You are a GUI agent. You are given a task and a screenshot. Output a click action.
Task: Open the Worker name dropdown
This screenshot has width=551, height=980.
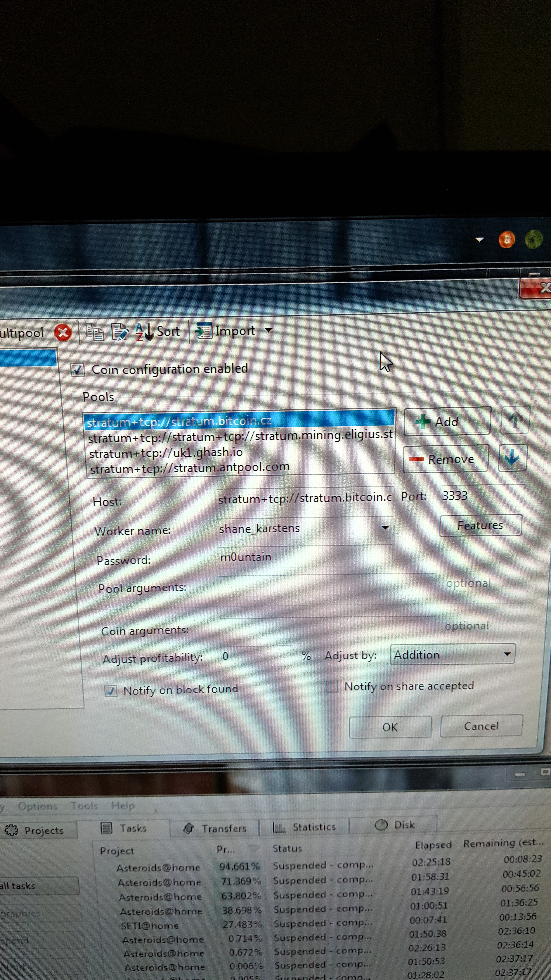tap(385, 528)
